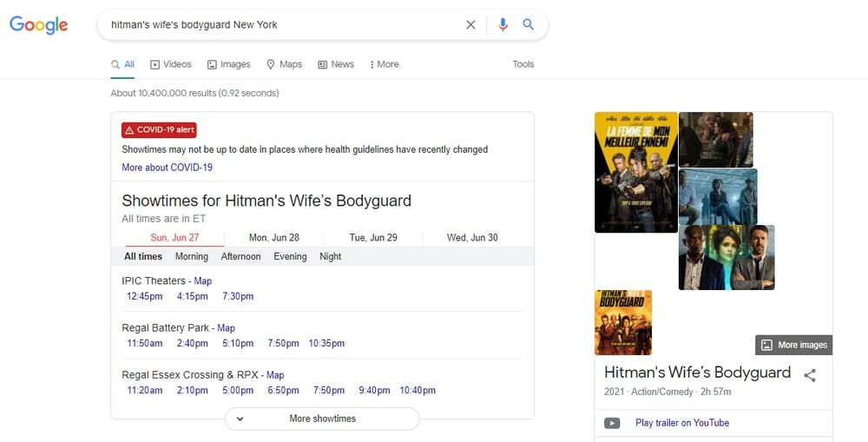Choose the 6:50pm Regal Essex Crossing showtime
This screenshot has width=868, height=442.
[x=284, y=391]
